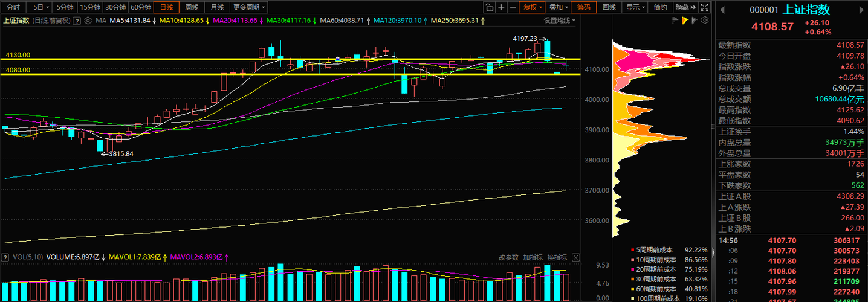Switch to 15分钟 period
Screen dimensions: 868x302
tap(89, 7)
